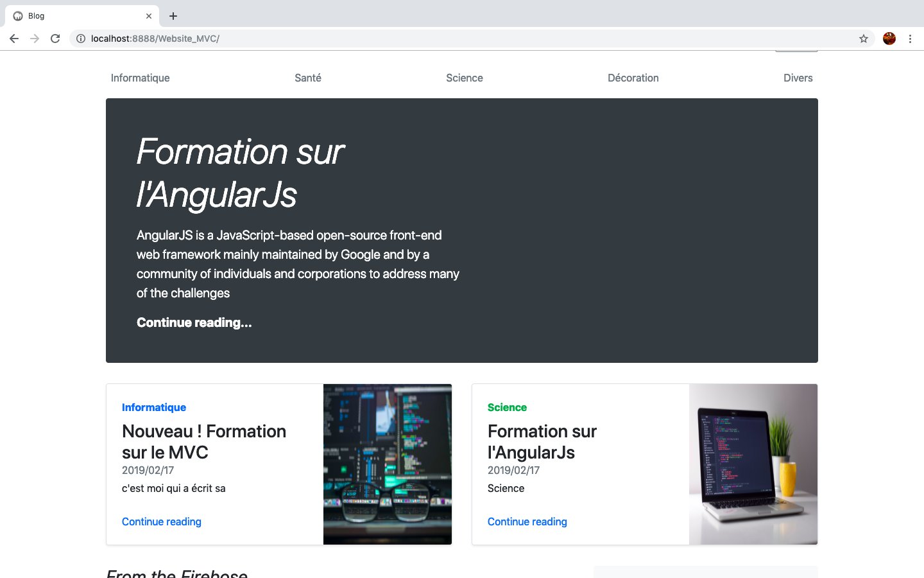Screen dimensions: 924x578
Task: Click the 'Science' excerpt text below the AngularJs date
Action: click(506, 488)
